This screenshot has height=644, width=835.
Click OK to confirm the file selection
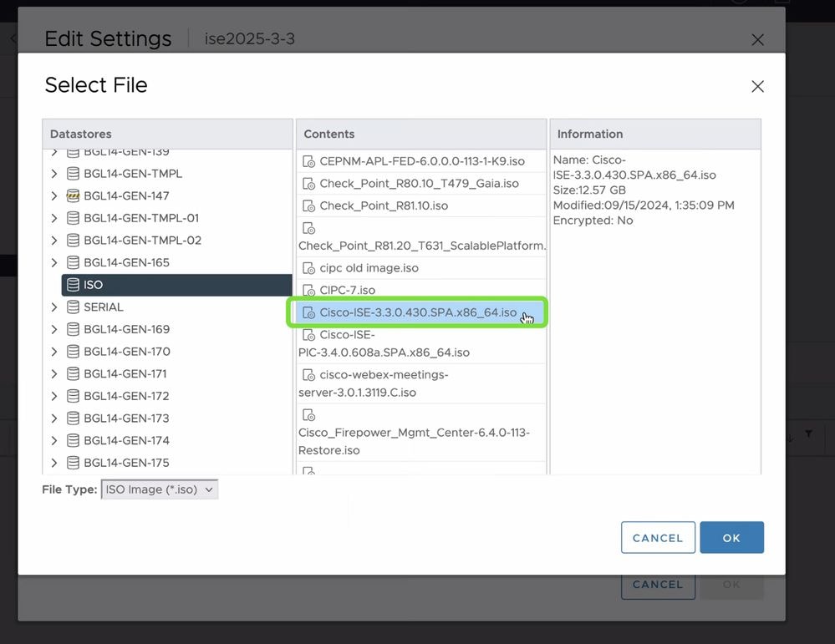pos(731,537)
